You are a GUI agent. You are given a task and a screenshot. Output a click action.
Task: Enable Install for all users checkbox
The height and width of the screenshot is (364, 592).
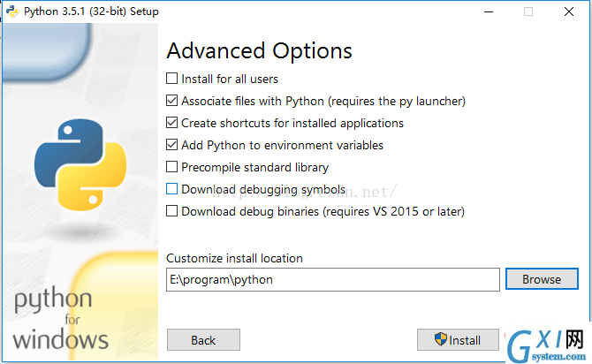[171, 79]
